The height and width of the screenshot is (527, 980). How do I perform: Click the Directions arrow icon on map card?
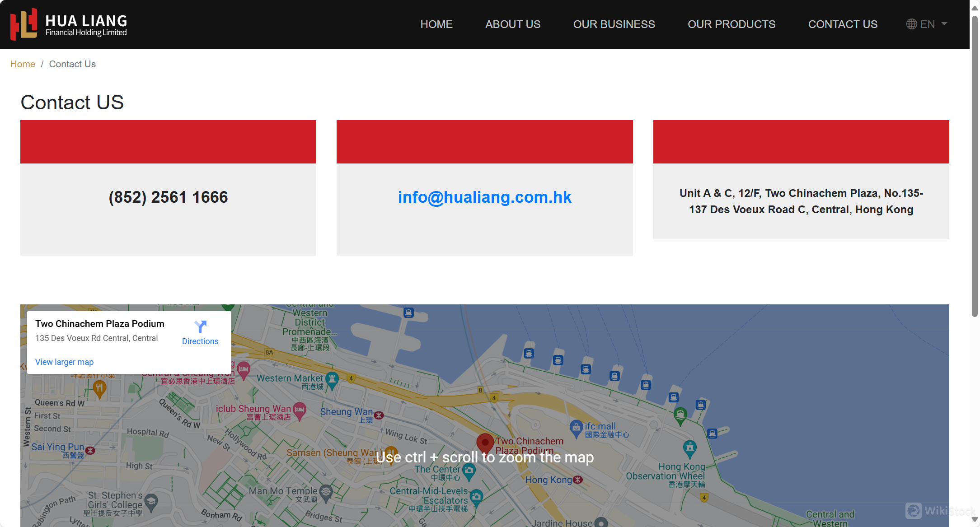(200, 326)
